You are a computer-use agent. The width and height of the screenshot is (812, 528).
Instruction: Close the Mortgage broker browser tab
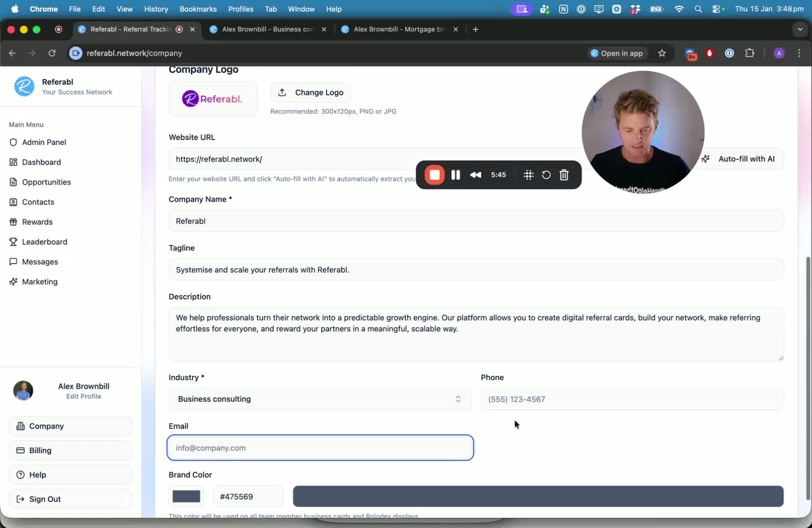point(456,29)
